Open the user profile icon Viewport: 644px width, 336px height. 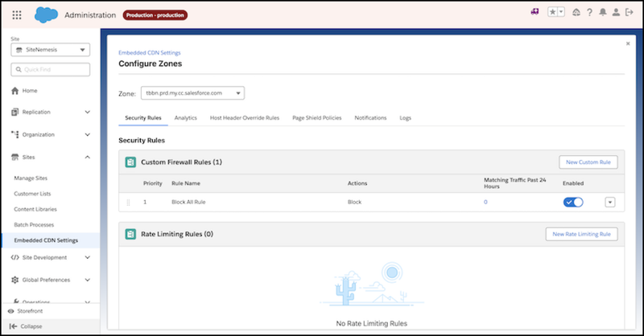[616, 12]
